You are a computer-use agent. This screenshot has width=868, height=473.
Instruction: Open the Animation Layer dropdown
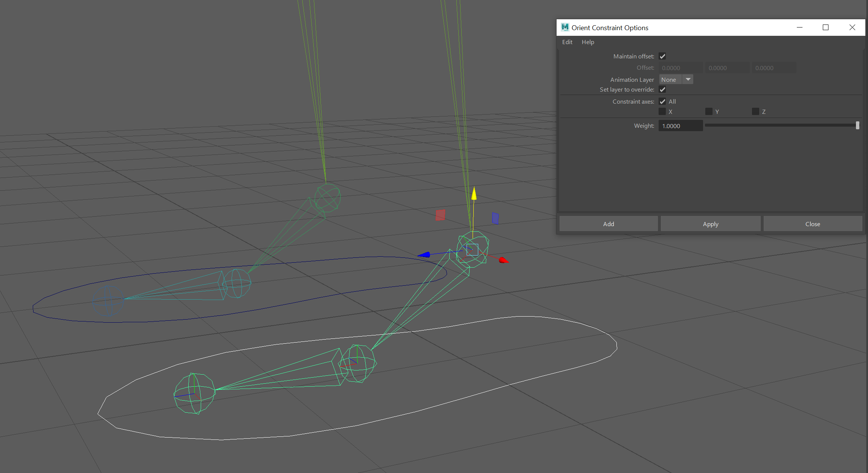pyautogui.click(x=688, y=79)
